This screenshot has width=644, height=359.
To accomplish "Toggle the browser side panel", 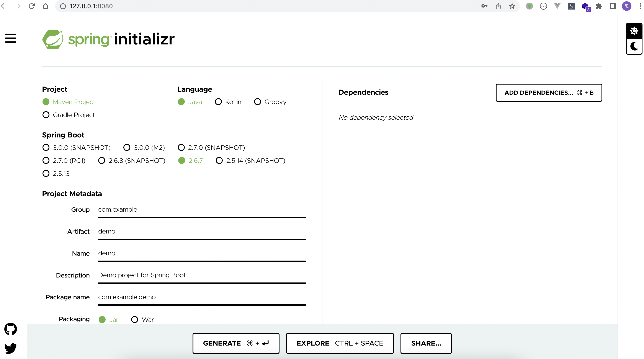I will point(613,6).
